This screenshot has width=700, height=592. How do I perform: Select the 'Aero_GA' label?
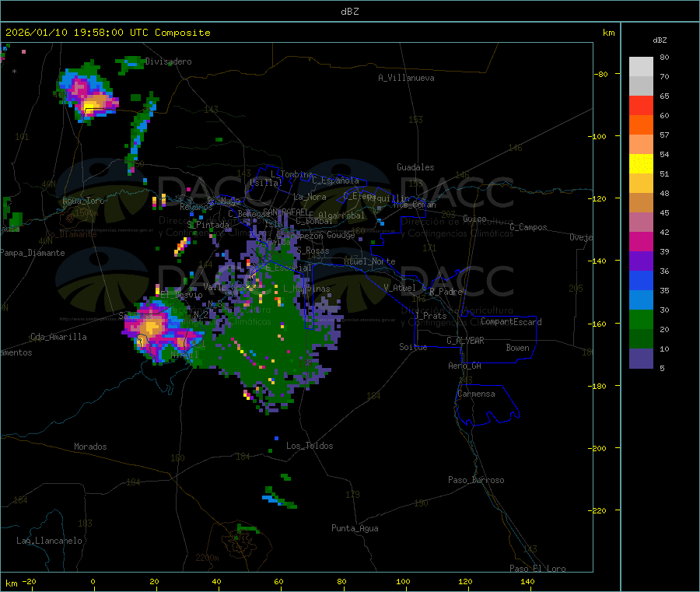pyautogui.click(x=465, y=366)
